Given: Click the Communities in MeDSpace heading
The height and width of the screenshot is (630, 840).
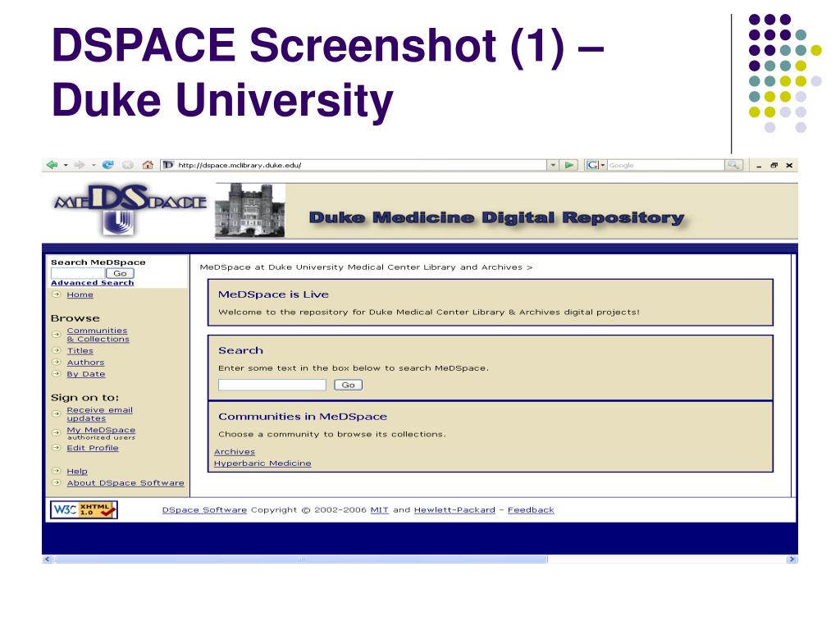Looking at the screenshot, I should coord(303,417).
